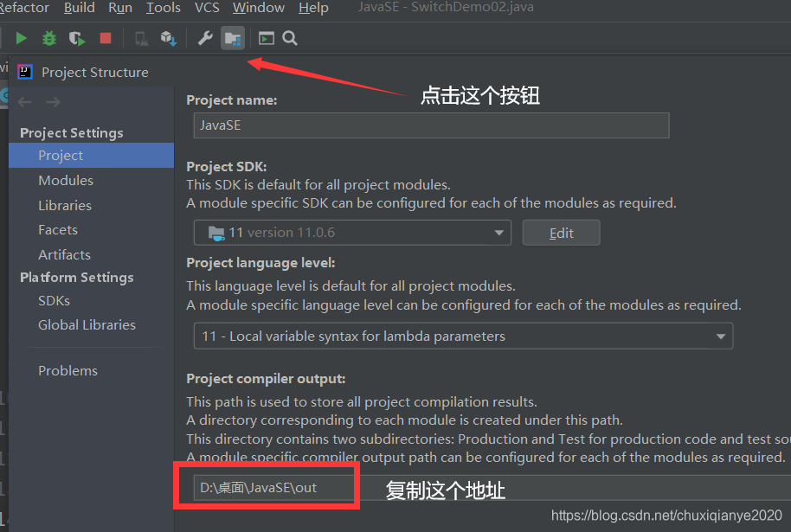
Task: Navigate forward with the right arrow
Action: click(x=53, y=102)
